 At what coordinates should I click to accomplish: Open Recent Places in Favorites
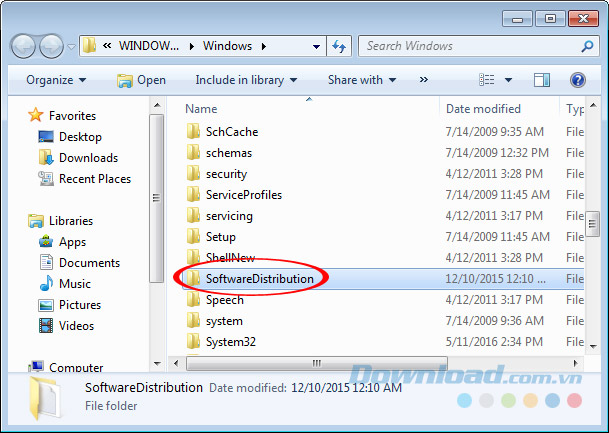coord(95,179)
